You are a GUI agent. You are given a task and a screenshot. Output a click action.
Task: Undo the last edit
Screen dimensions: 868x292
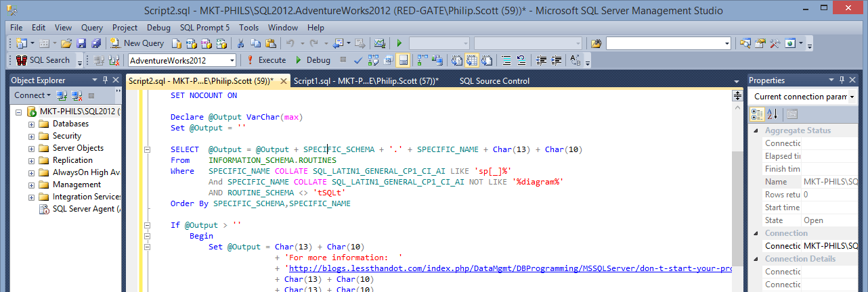click(x=290, y=43)
